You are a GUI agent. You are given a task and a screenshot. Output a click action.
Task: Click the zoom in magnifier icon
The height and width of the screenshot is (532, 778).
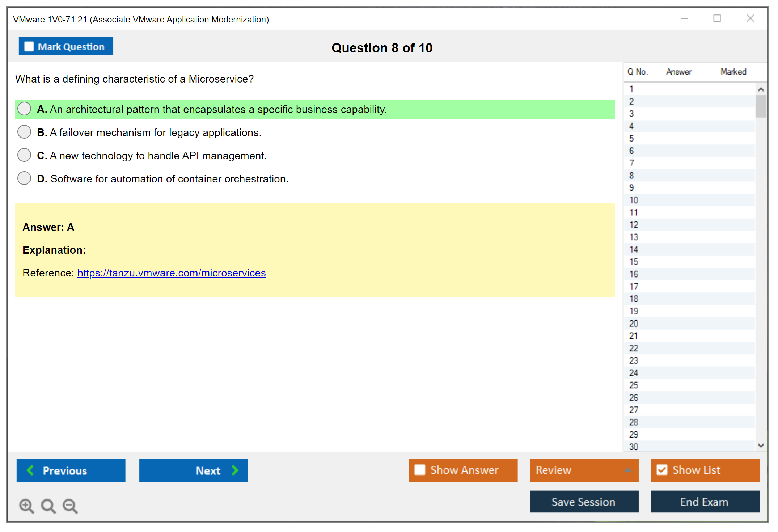(x=26, y=506)
